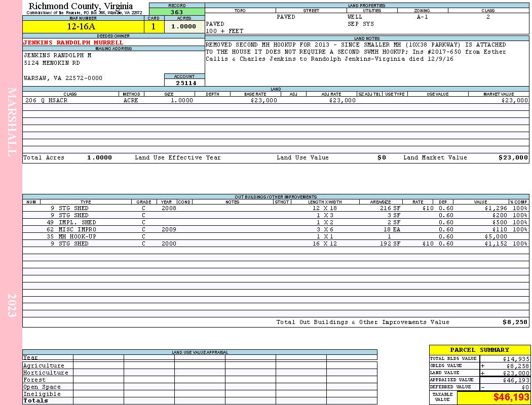Click SEP SYS utilities entry
The height and width of the screenshot is (405, 532).
pyautogui.click(x=361, y=24)
